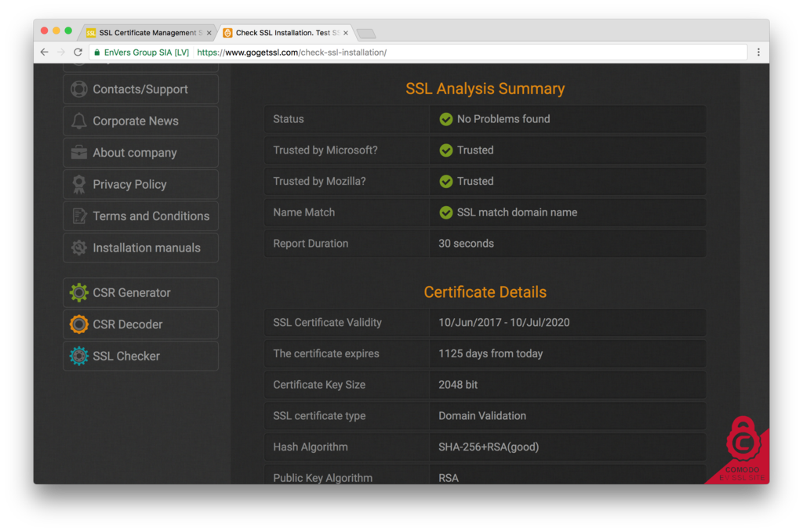The height and width of the screenshot is (532, 803).
Task: Click the checkmark in Trusted by Microsoft row
Action: click(x=446, y=150)
